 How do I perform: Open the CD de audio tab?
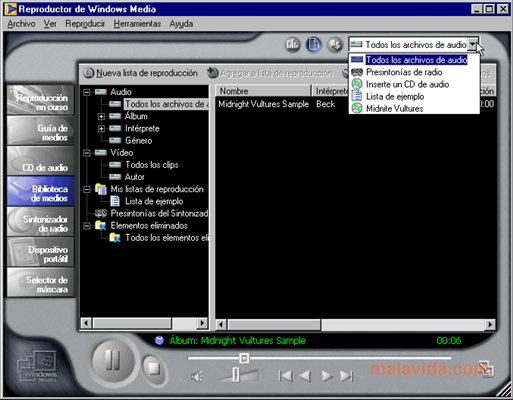pos(40,161)
